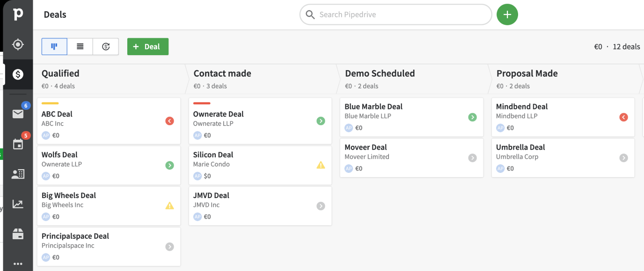Click the Demo Scheduled stage header
The height and width of the screenshot is (271, 644).
[x=380, y=73]
